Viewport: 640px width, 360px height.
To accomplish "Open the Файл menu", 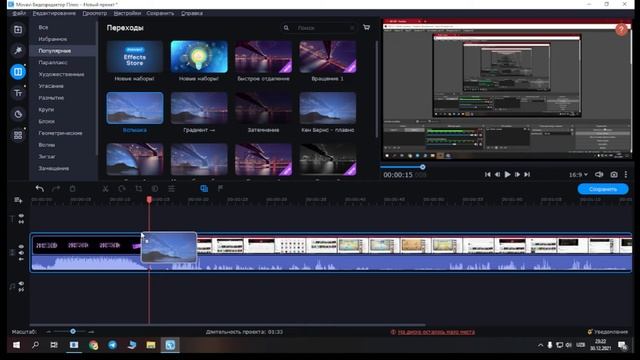I will [x=19, y=13].
